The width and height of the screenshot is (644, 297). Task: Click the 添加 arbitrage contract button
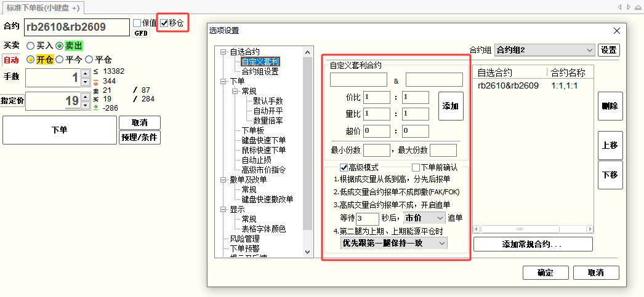[x=451, y=106]
